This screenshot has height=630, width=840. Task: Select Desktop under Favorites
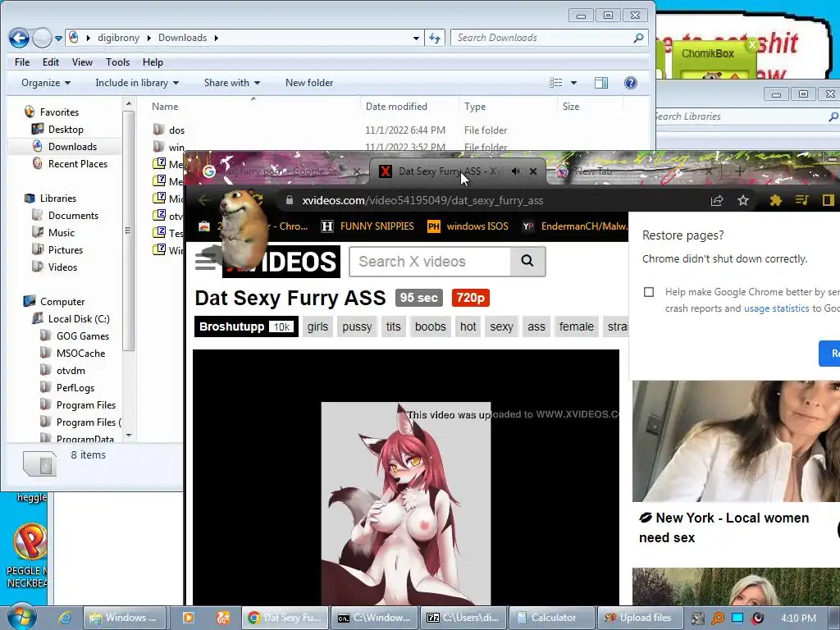coord(66,129)
